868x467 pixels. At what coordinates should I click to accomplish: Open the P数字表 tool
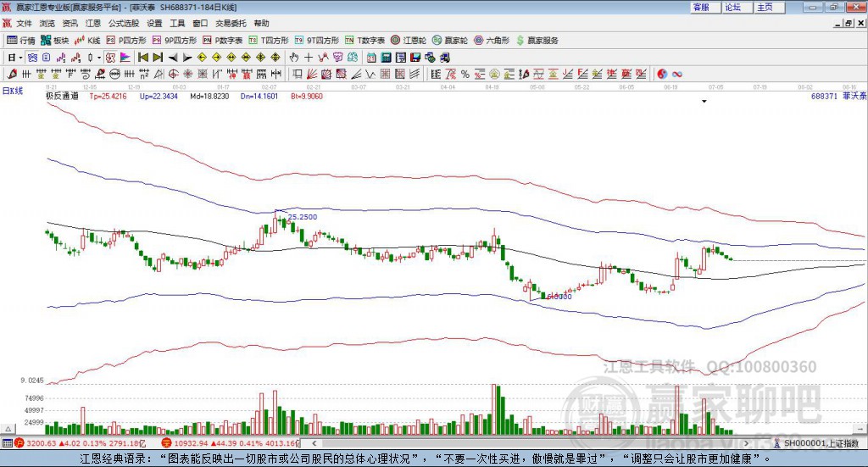pos(223,41)
